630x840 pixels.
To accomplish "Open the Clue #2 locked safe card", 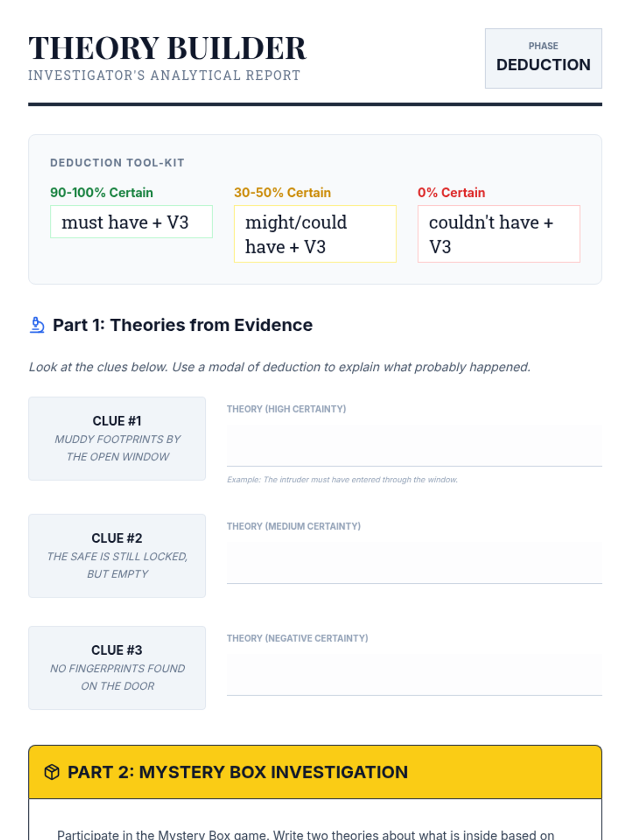I will [117, 555].
